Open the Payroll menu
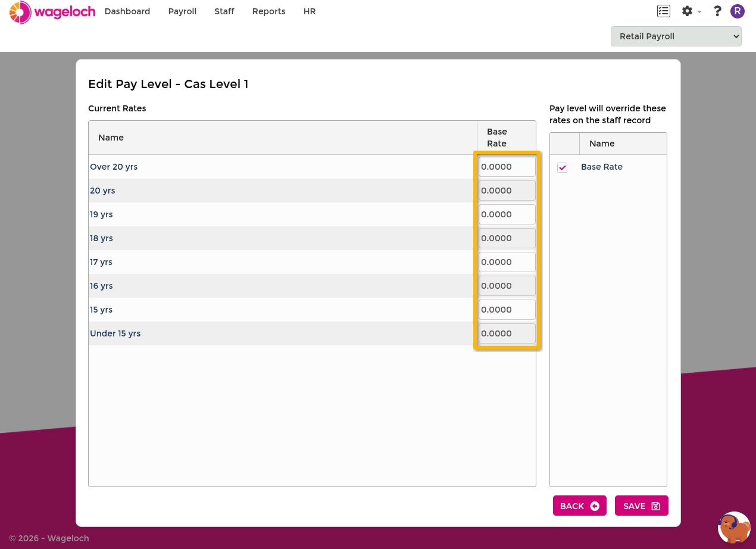The width and height of the screenshot is (756, 549). coord(182,11)
